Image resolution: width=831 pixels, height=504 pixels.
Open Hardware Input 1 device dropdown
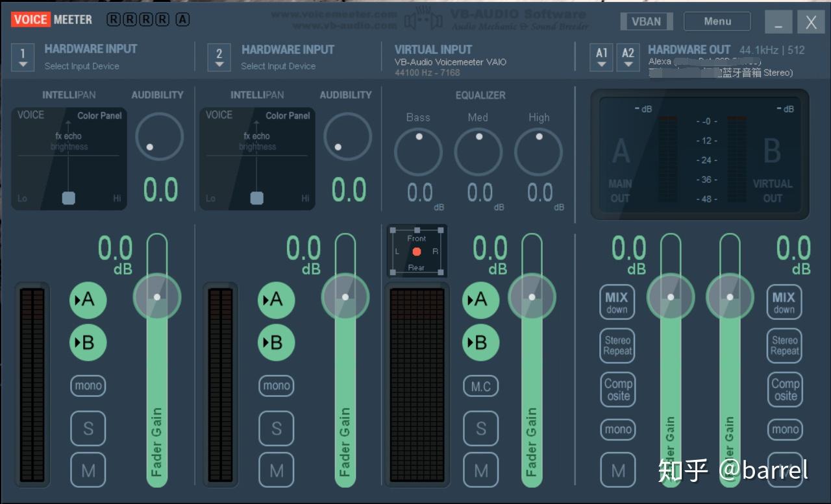pos(23,57)
